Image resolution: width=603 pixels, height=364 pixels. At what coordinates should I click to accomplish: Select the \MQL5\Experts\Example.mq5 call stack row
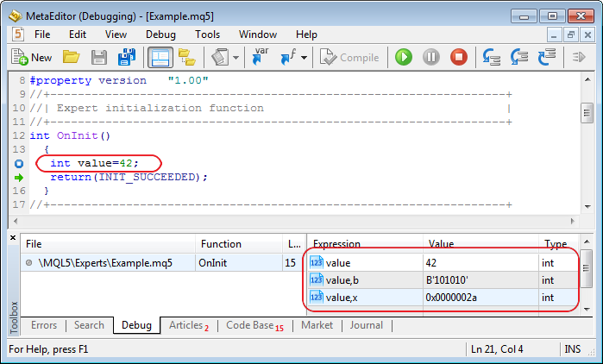click(x=163, y=263)
